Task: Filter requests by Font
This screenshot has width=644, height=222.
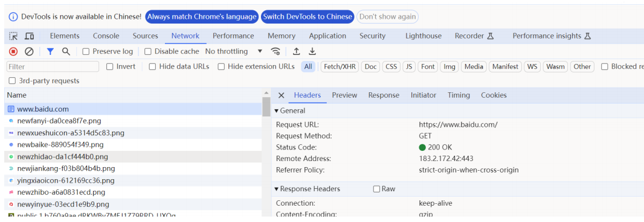Action: point(428,66)
